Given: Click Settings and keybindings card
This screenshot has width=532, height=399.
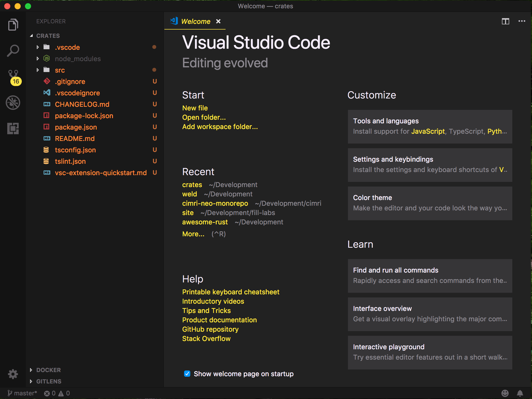Looking at the screenshot, I should pyautogui.click(x=430, y=165).
